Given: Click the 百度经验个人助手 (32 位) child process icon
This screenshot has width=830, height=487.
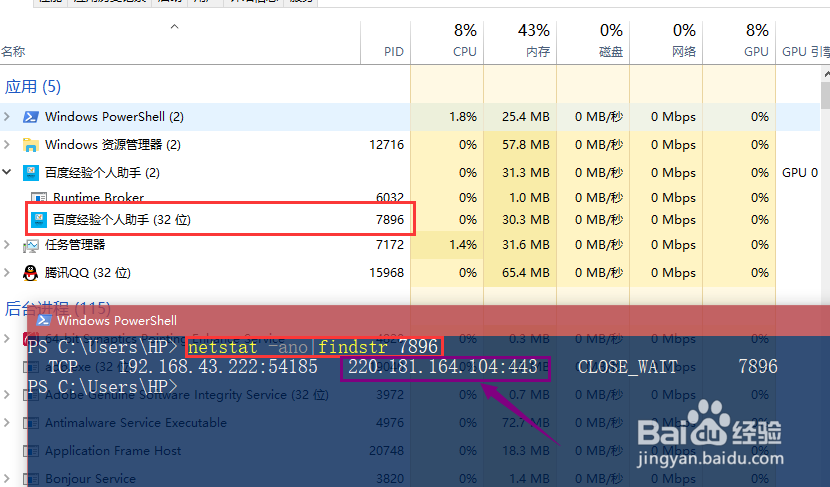Looking at the screenshot, I should click(x=39, y=219).
